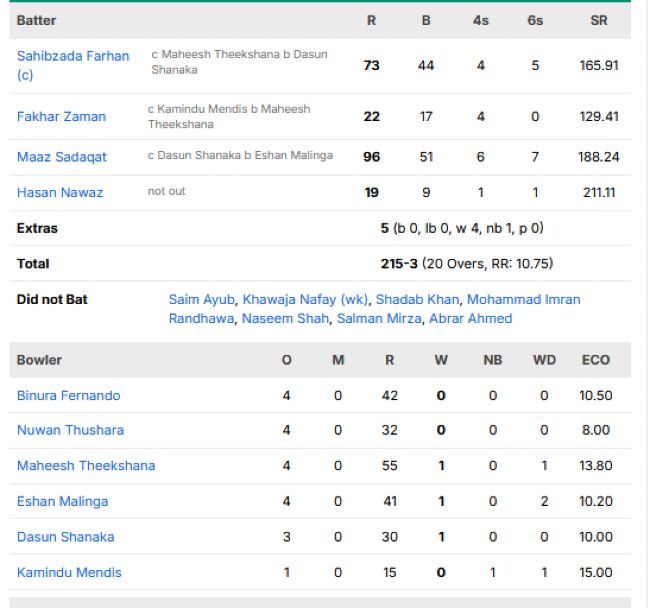Click Abrar Ahmed in Did not Bat
The width and height of the screenshot is (650, 608).
[x=471, y=318]
